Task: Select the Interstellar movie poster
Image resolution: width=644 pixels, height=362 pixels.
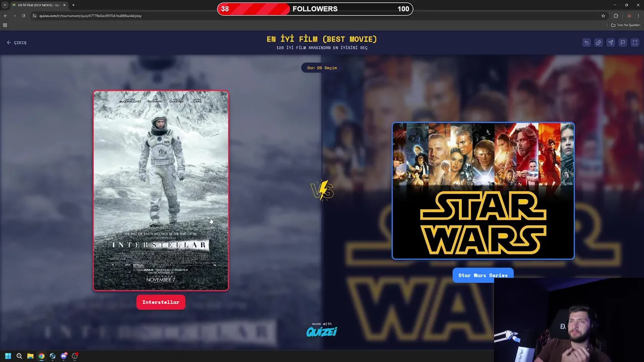Action: 161,191
